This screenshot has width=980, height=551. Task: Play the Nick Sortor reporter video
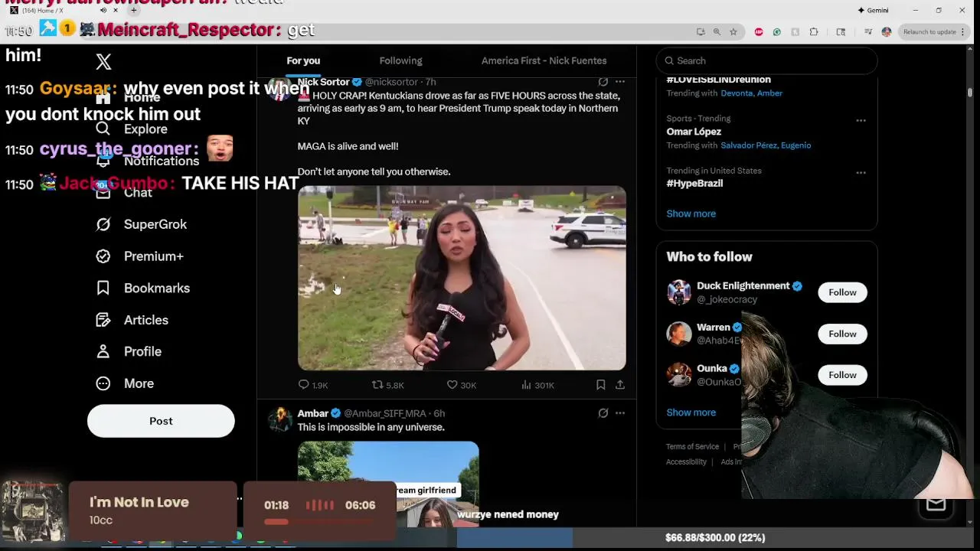[x=462, y=279]
